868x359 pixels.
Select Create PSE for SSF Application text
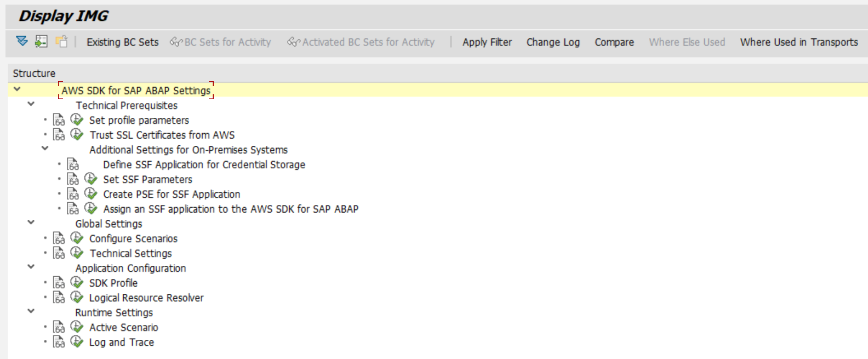click(172, 194)
